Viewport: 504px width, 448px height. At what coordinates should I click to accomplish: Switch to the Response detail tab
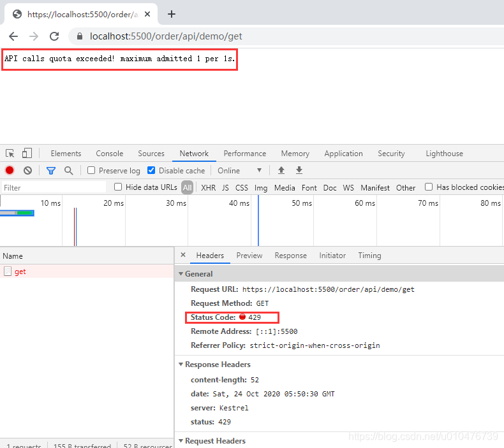coord(290,256)
